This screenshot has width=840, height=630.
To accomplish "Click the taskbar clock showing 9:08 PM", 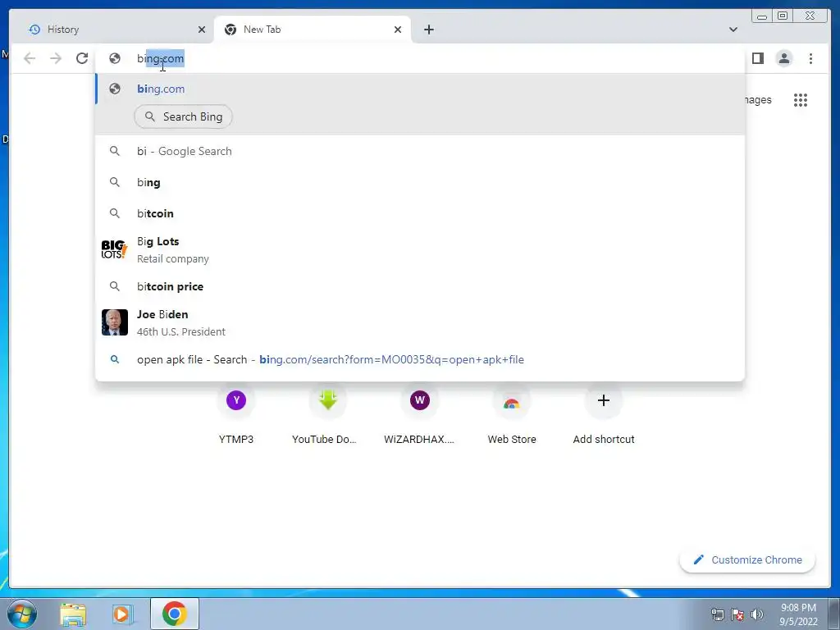I will 798,614.
